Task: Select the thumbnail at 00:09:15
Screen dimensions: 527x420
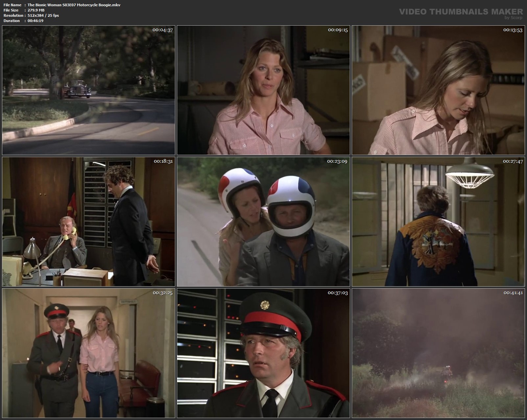Action: (263, 90)
